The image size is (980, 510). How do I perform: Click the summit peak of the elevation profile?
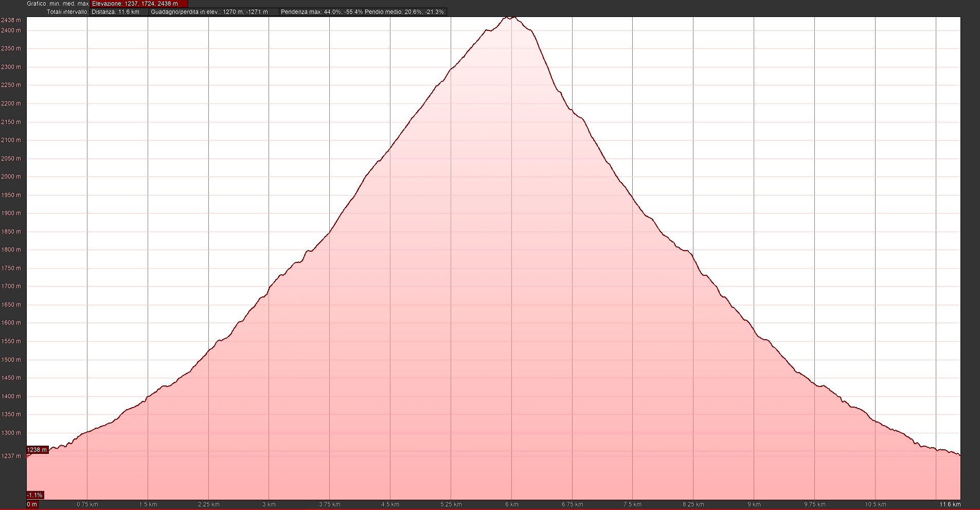point(509,17)
